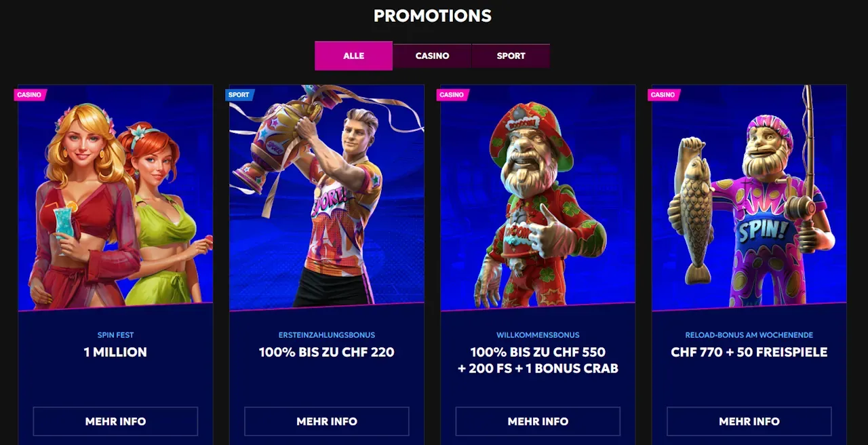Screen dimensions: 868x445
Task: Select the ALLE promotions filter tab
Action: point(353,56)
